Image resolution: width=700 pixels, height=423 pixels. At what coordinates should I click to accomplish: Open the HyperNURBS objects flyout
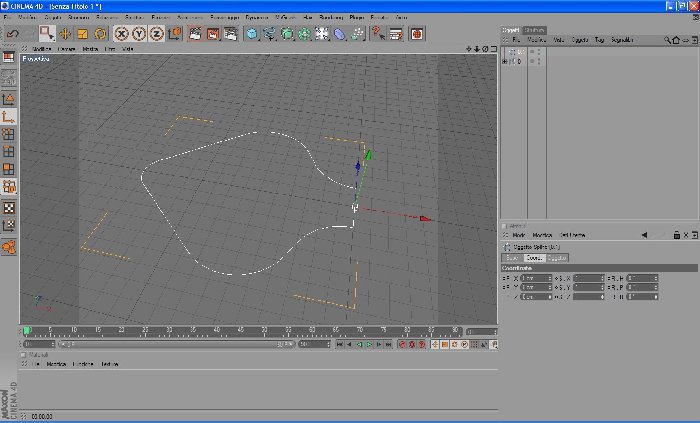(287, 33)
